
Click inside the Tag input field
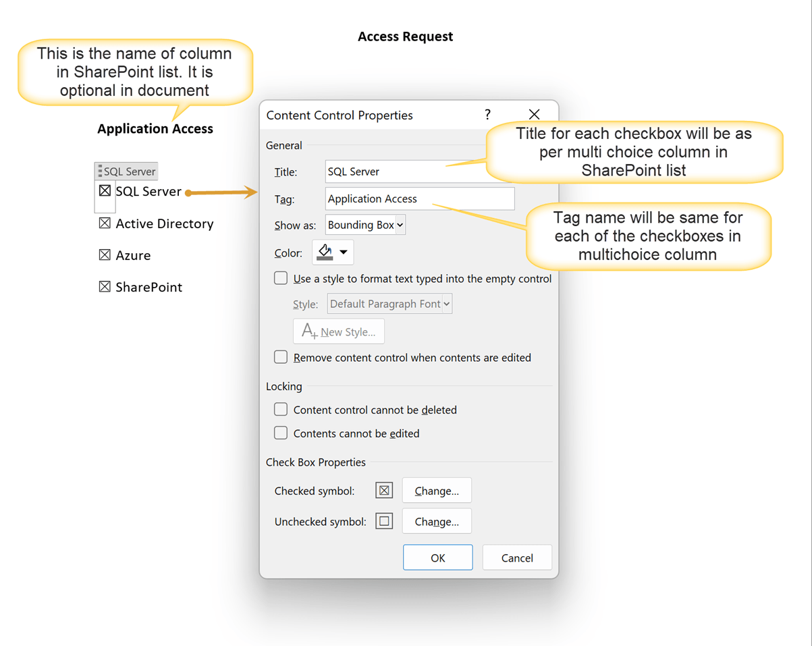coord(418,198)
